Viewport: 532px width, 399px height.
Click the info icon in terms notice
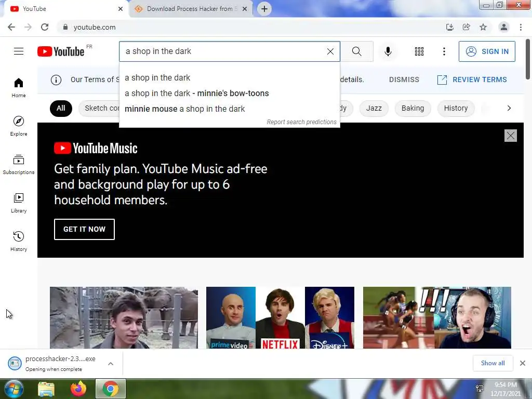pyautogui.click(x=56, y=79)
